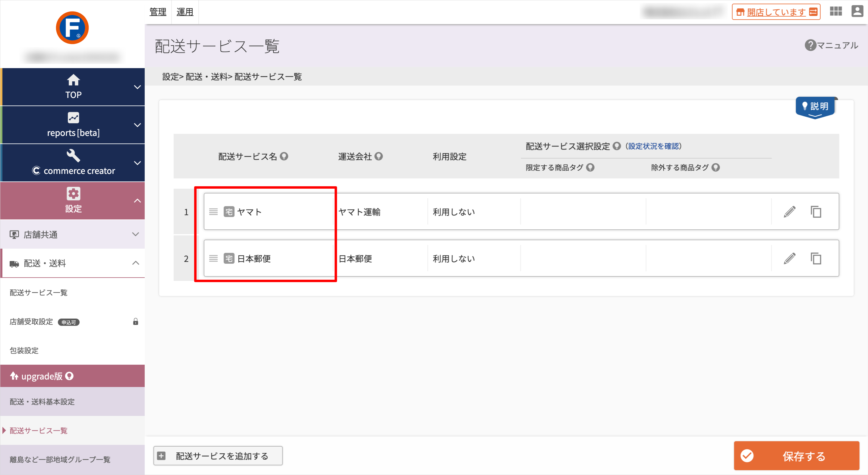868x475 pixels.
Task: Click 保存する save button
Action: [x=797, y=456]
